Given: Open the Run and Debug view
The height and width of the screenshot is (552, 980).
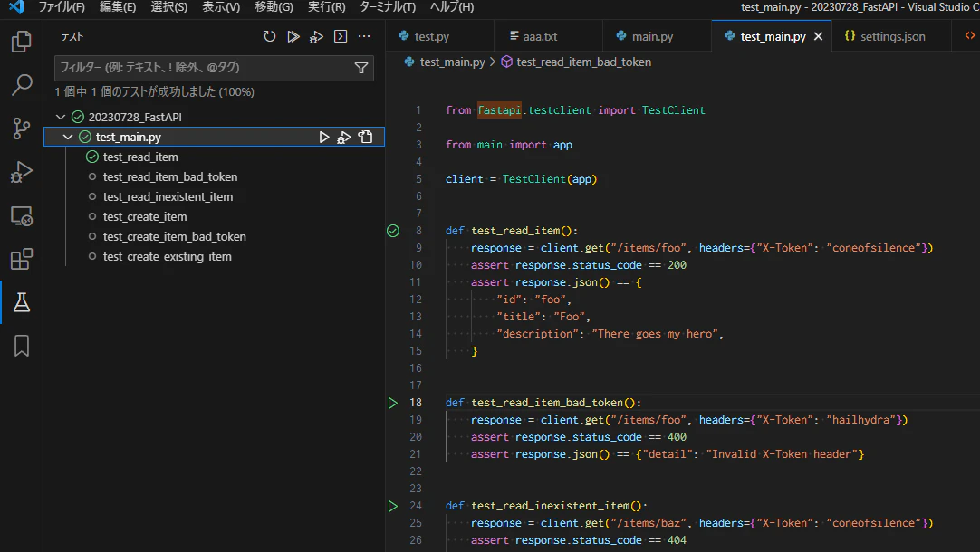Looking at the screenshot, I should coord(21,171).
